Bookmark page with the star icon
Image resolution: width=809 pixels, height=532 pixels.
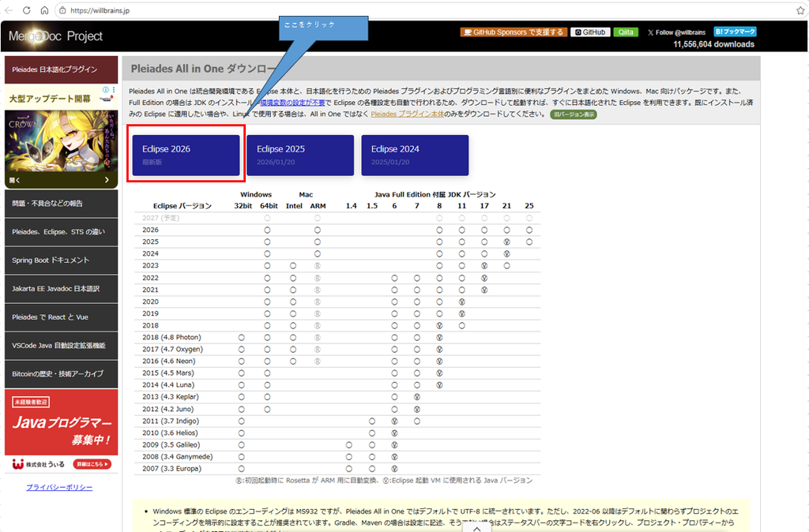(800, 10)
